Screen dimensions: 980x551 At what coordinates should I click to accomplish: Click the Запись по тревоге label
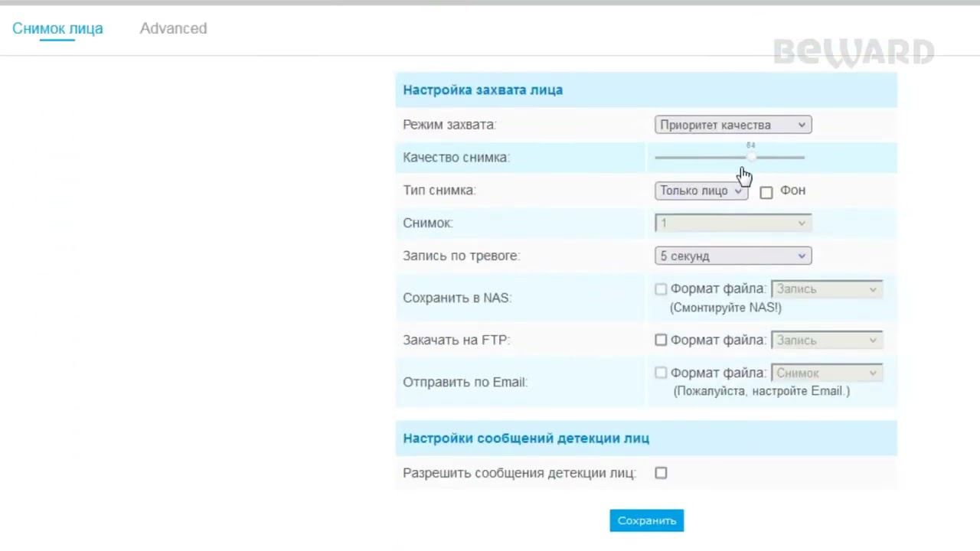[x=462, y=256]
